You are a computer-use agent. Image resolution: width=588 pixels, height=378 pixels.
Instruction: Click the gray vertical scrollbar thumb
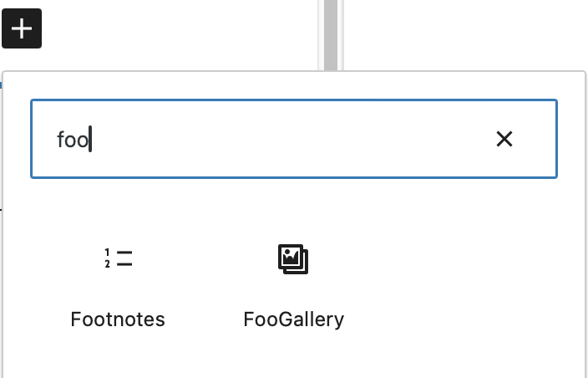[x=331, y=33]
